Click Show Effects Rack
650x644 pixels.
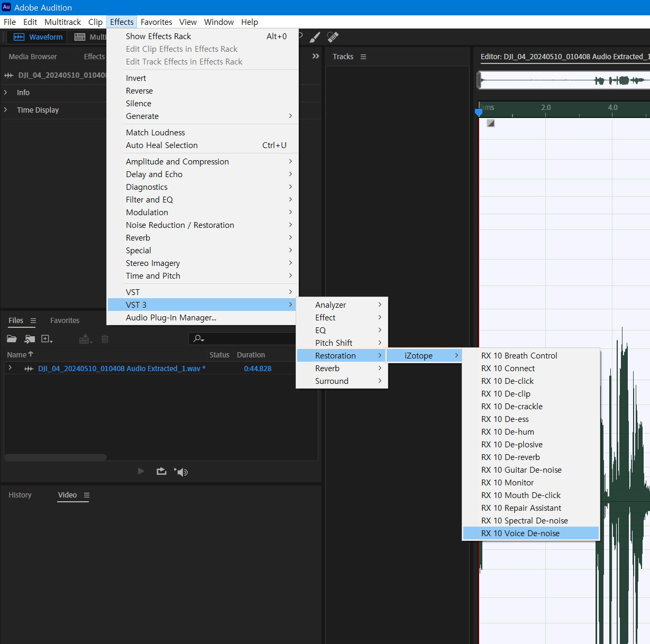pos(202,36)
